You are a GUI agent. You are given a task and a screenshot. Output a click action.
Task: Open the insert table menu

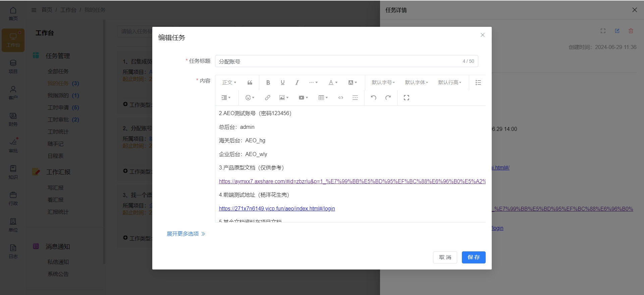pos(323,98)
